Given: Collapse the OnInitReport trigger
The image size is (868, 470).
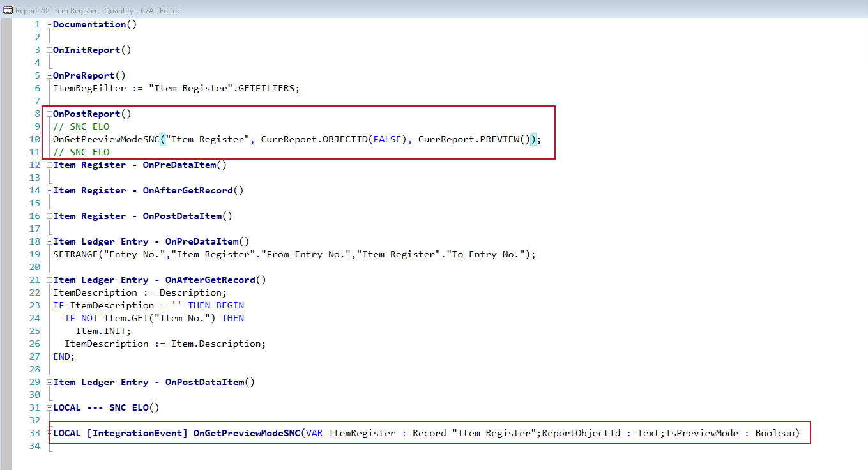Looking at the screenshot, I should 49,50.
